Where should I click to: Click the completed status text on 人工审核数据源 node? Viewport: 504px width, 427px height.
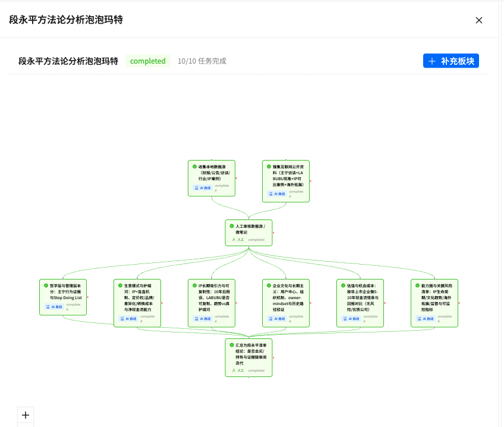tap(256, 240)
